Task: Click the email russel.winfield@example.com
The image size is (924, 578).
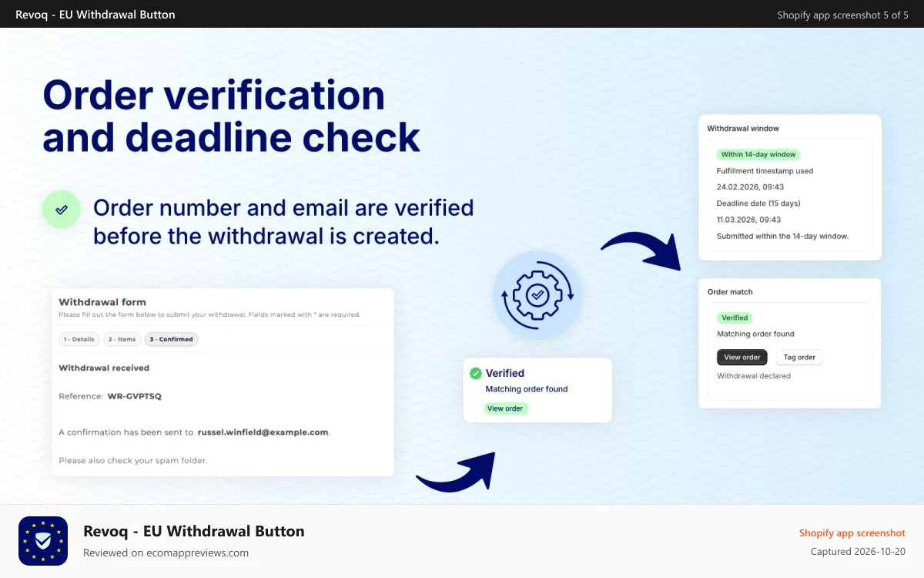Action: coord(263,432)
